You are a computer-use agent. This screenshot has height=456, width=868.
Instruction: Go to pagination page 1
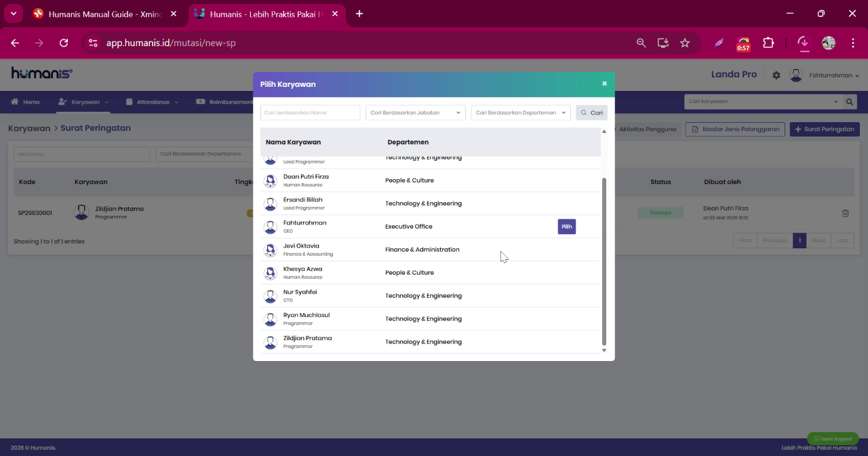(x=800, y=240)
